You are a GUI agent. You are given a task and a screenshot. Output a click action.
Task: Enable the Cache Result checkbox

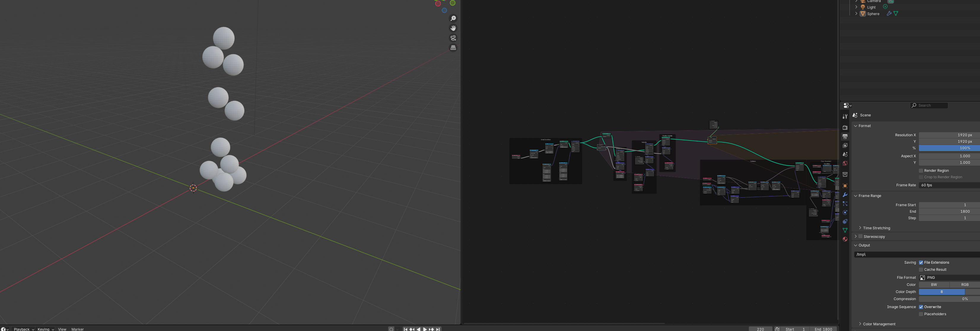[921, 270]
